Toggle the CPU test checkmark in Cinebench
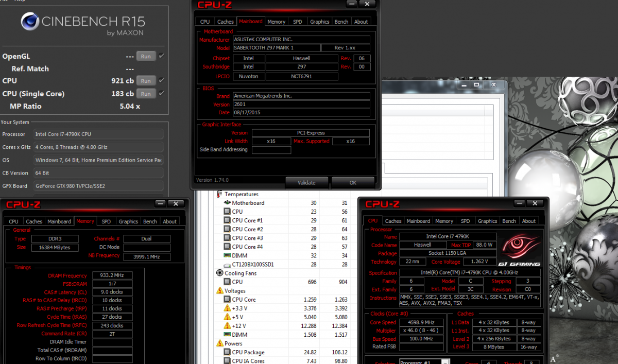618x364 pixels. [x=162, y=80]
